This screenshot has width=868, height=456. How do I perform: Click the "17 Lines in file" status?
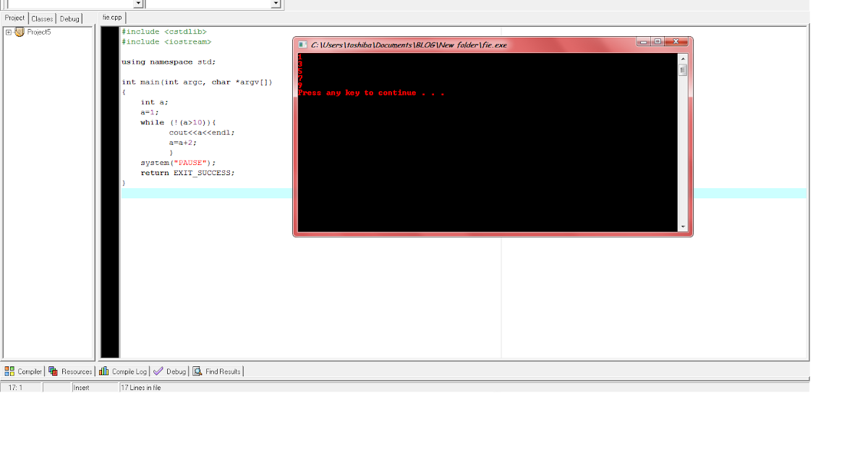(141, 388)
